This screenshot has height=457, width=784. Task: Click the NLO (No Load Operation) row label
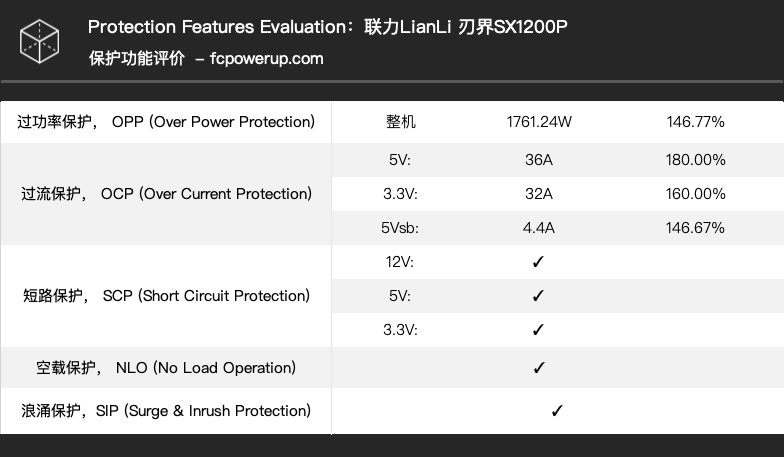pos(166,368)
